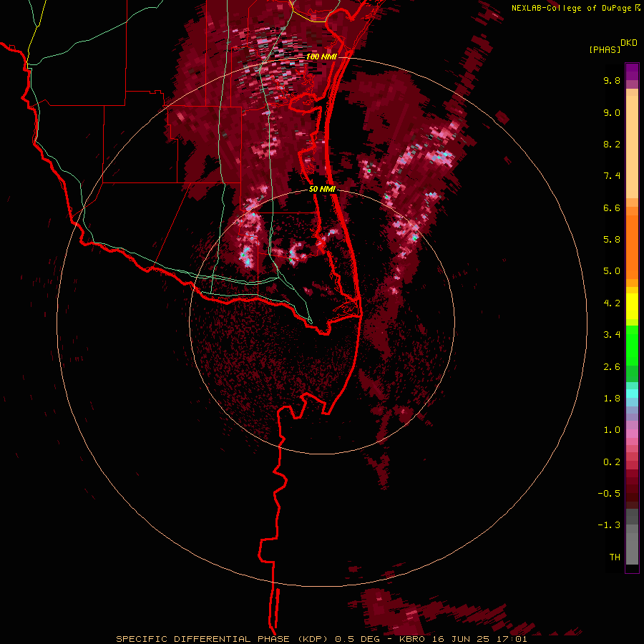Click the 9.8 color scale value
The image size is (644, 644).
(612, 80)
